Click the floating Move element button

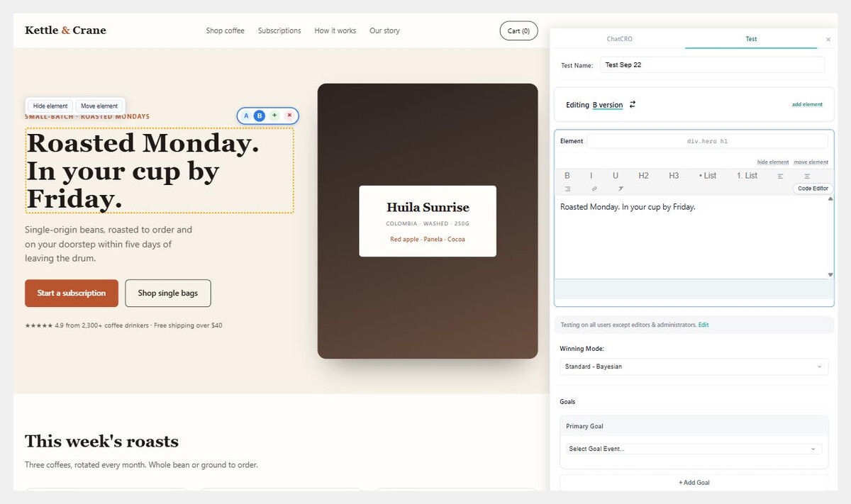99,106
